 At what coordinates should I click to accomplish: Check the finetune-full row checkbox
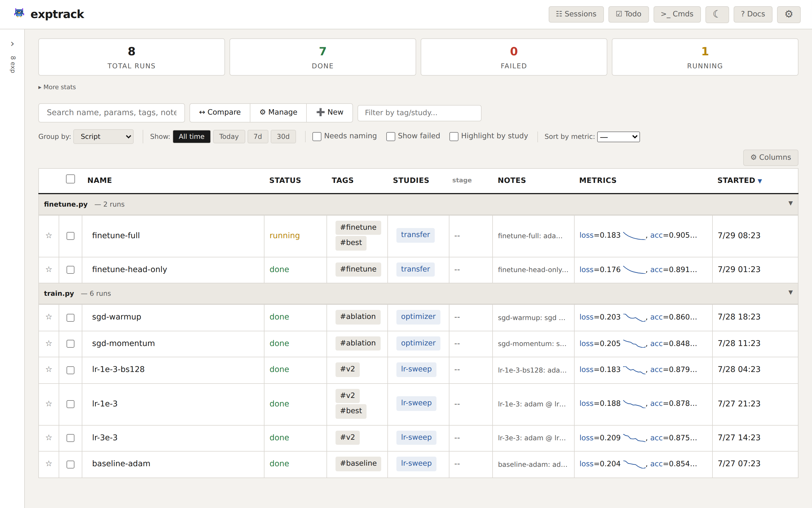click(70, 236)
